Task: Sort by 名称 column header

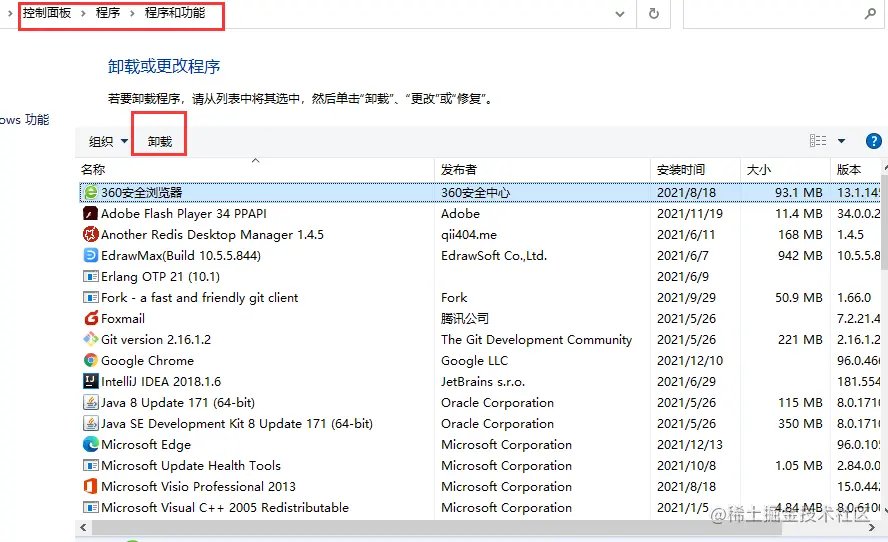Action: pos(93,169)
